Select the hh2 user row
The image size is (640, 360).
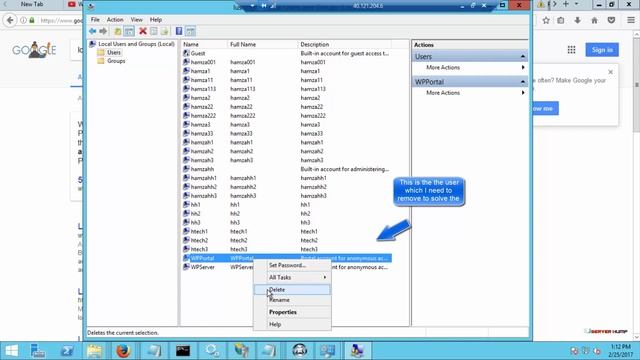(286, 213)
